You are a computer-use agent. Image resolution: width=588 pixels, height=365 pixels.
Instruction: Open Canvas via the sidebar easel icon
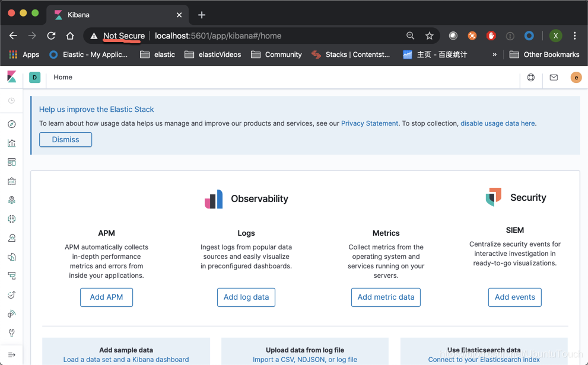coord(12,181)
